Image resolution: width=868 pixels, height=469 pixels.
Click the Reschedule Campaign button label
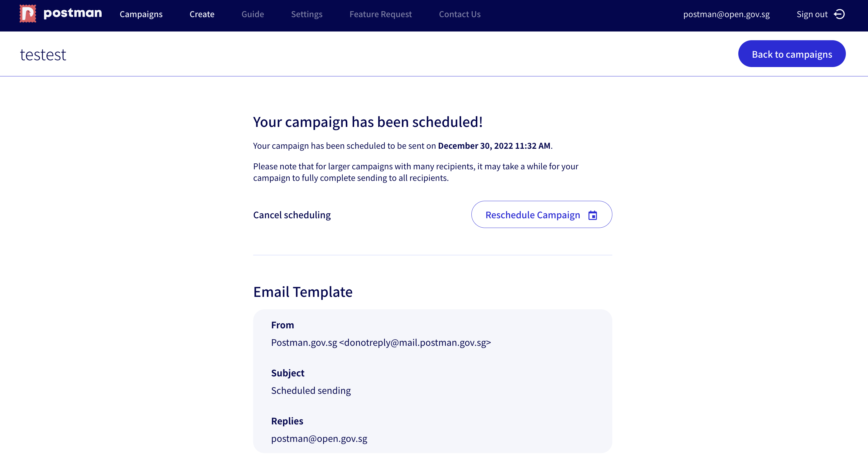[x=533, y=215]
